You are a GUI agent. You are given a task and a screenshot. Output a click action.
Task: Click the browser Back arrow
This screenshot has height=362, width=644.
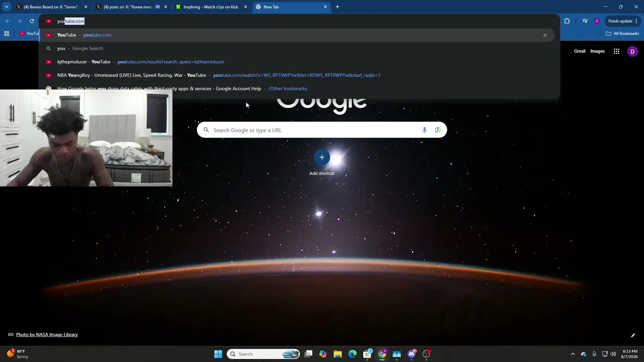(x=8, y=21)
